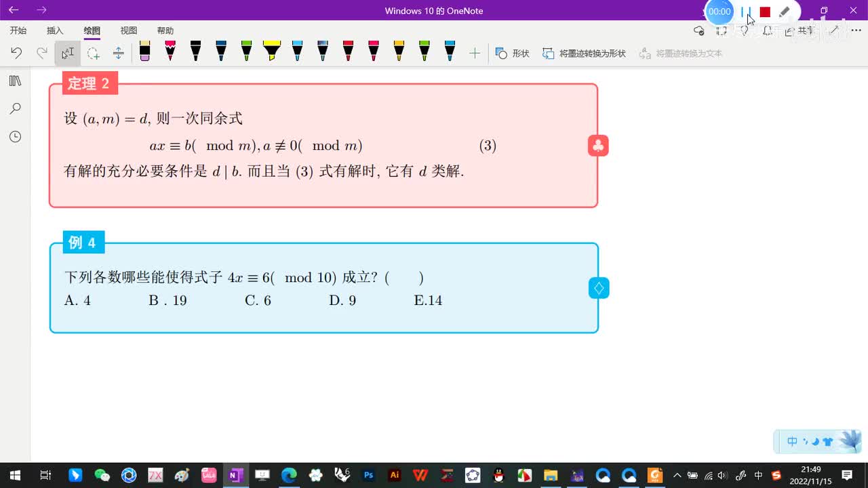Open the 形状 shapes tool

512,53
